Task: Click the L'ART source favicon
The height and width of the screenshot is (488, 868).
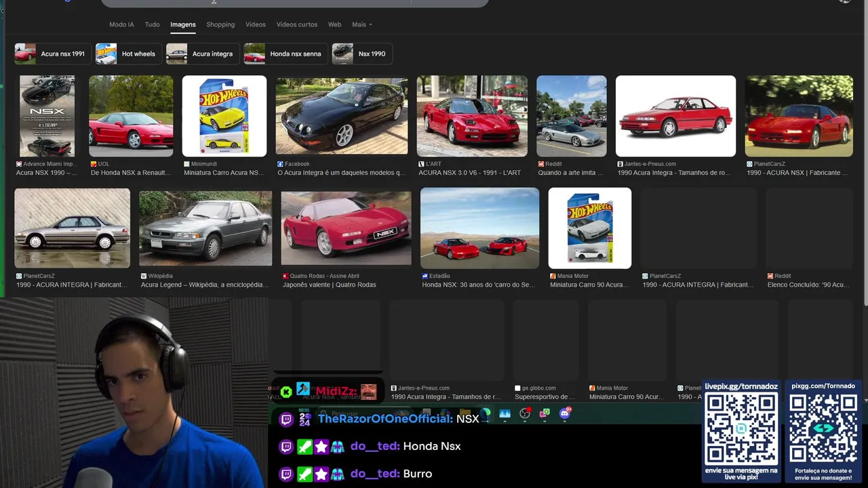Action: (x=421, y=164)
